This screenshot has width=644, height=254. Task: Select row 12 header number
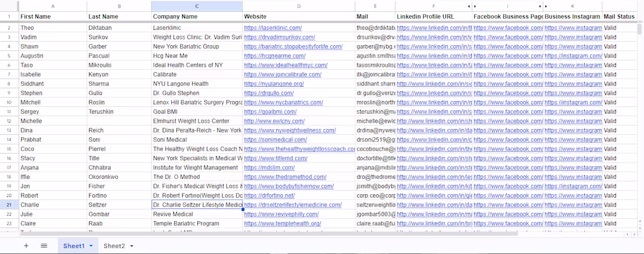point(9,121)
